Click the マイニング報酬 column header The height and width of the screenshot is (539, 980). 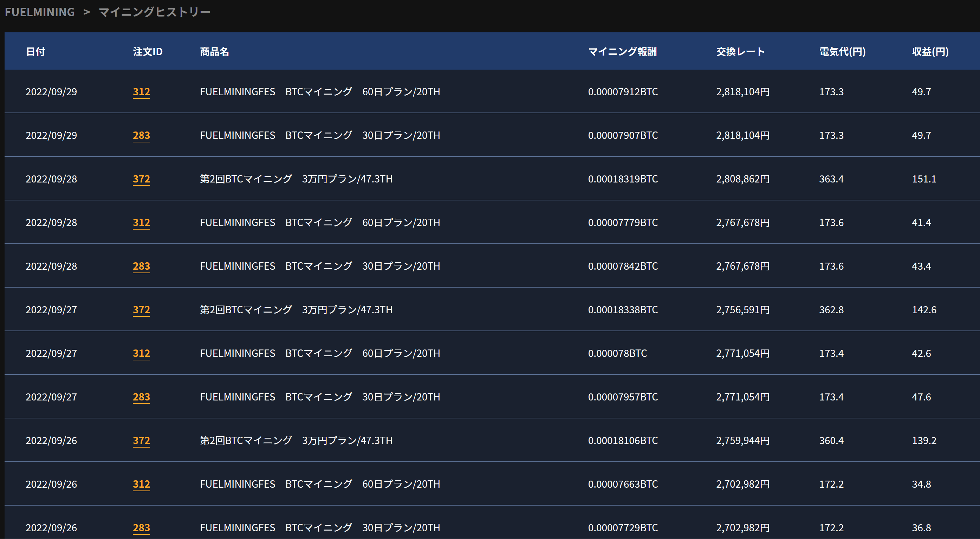pyautogui.click(x=622, y=51)
